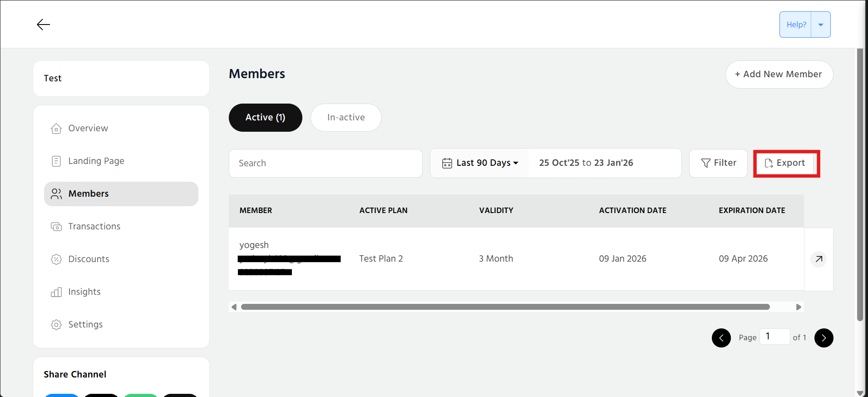The height and width of the screenshot is (397, 868).
Task: Select the Active (1) tab
Action: click(265, 118)
